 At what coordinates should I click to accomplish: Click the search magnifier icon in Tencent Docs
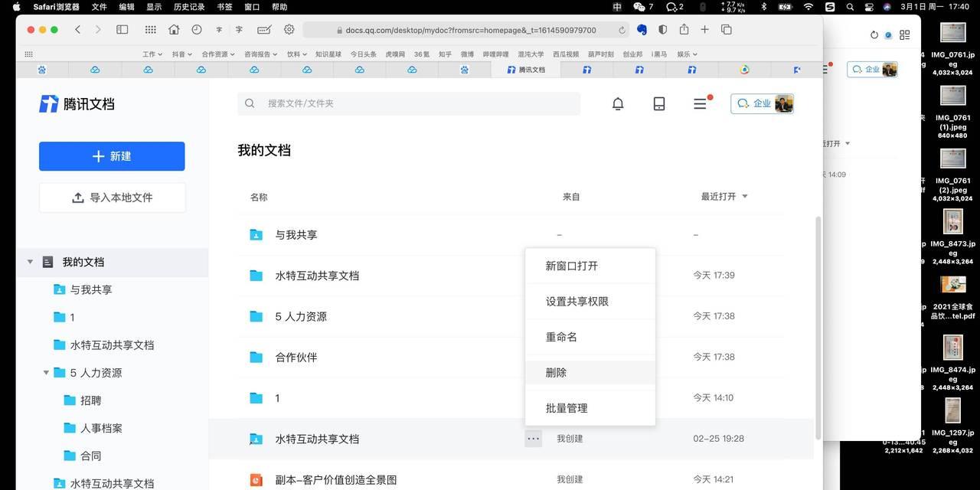(250, 103)
